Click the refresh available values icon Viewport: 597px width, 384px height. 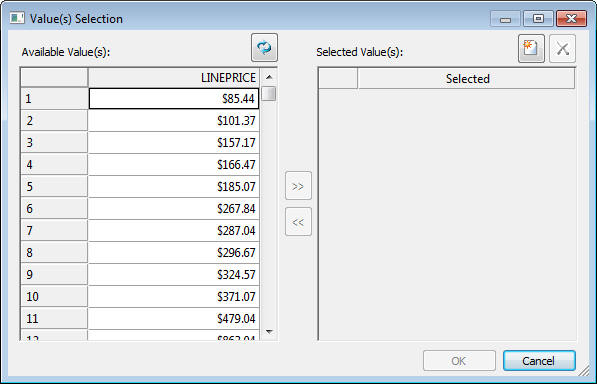click(x=264, y=48)
